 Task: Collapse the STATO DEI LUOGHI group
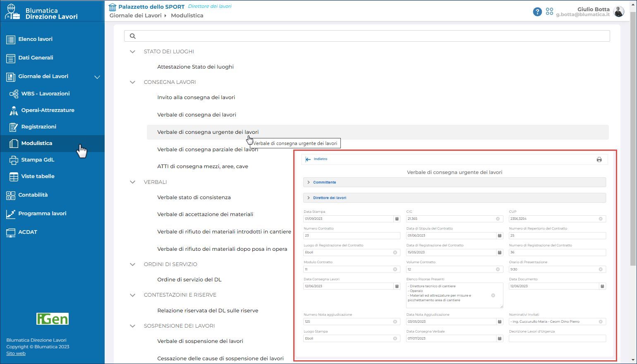(x=132, y=52)
